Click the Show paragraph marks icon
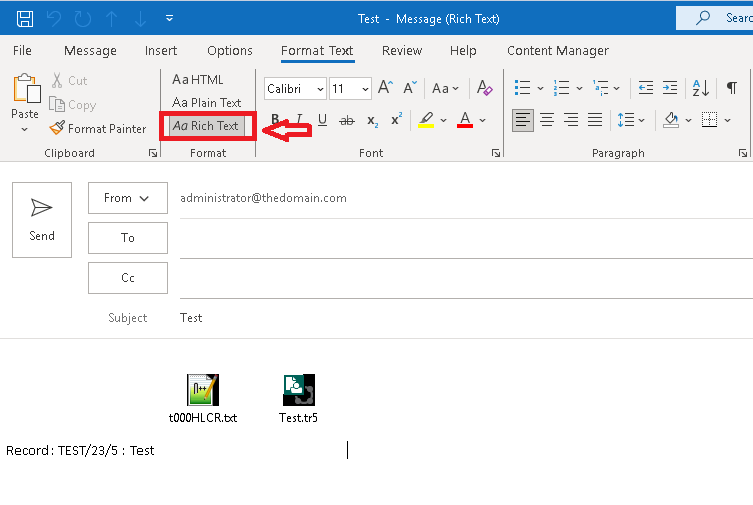 [x=732, y=89]
